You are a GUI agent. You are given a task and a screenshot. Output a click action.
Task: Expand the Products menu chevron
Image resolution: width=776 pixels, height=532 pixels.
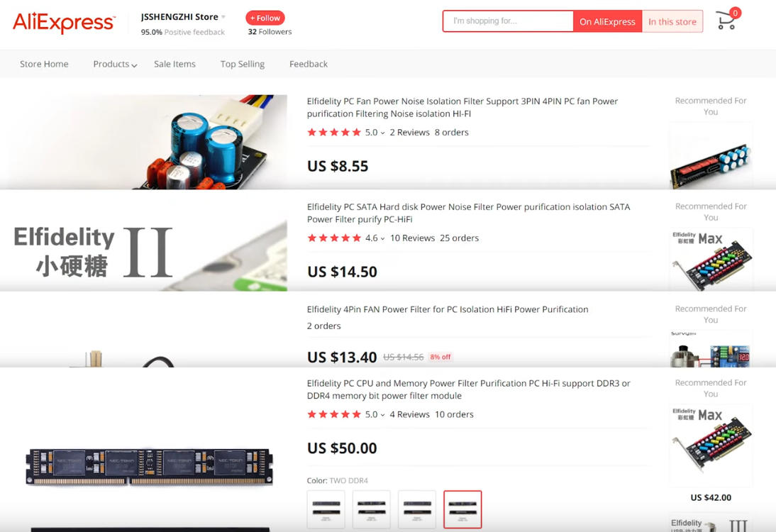(134, 65)
